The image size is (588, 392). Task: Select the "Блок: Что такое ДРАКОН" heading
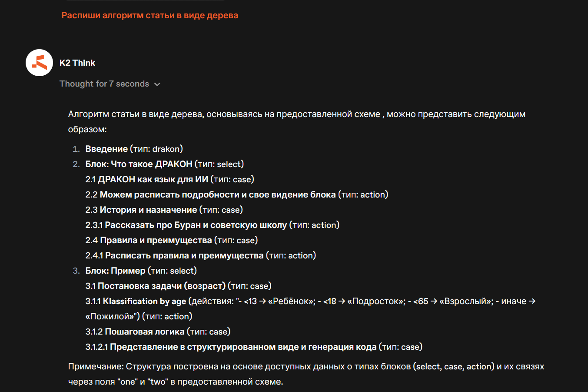[139, 164]
